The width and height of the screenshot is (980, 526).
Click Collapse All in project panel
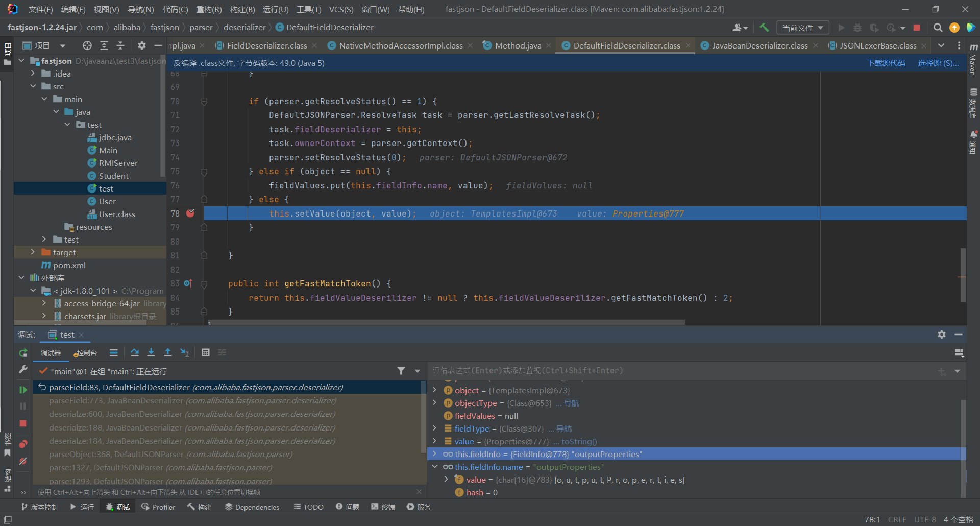coord(120,45)
